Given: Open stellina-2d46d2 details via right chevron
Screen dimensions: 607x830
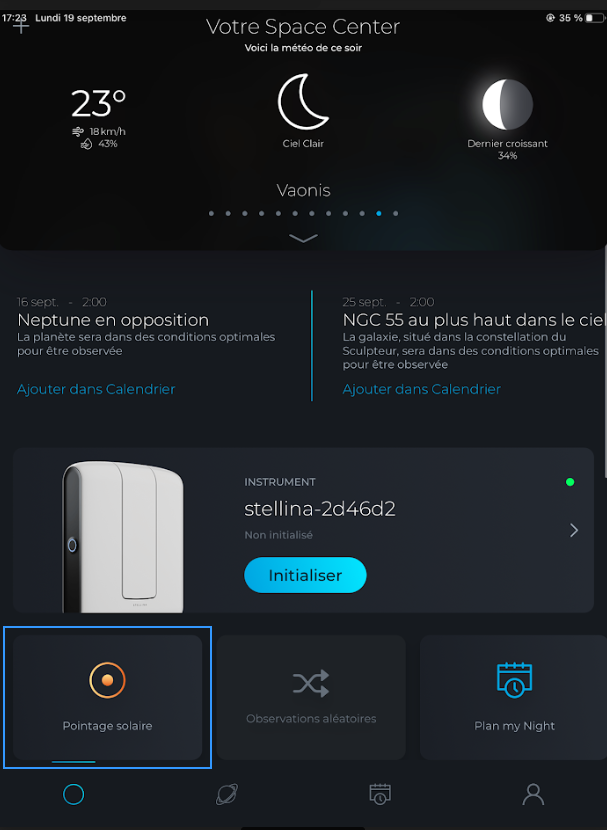Looking at the screenshot, I should 574,530.
